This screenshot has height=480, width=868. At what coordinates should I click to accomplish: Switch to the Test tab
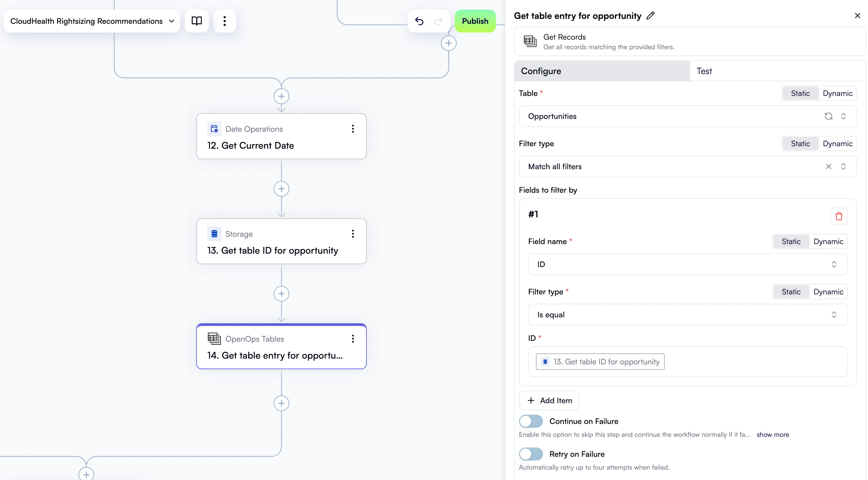tap(704, 71)
